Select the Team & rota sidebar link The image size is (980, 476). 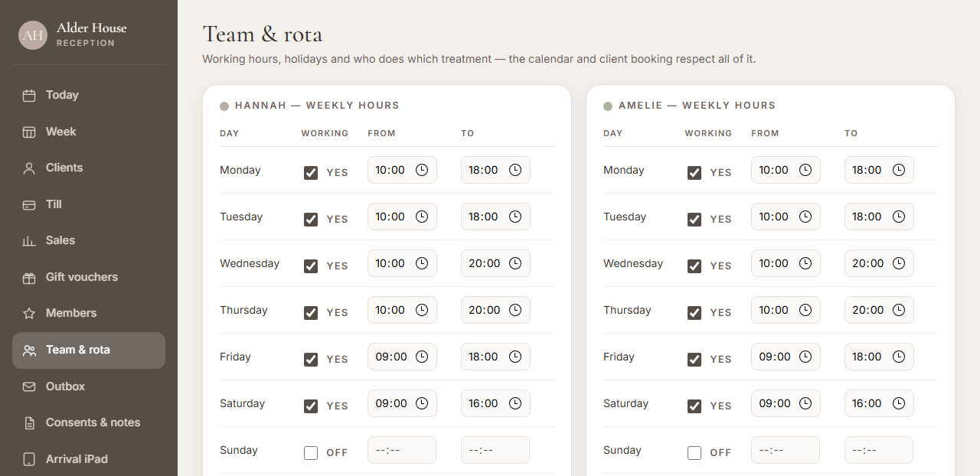click(89, 350)
